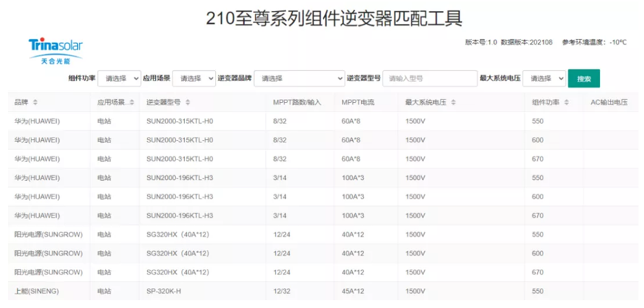Expand the 逆变器品牌 dropdown
The image size is (644, 308).
pyautogui.click(x=299, y=79)
